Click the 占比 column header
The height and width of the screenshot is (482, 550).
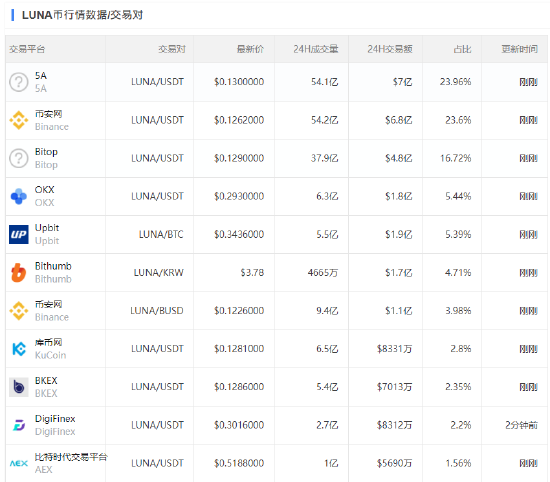pyautogui.click(x=462, y=49)
